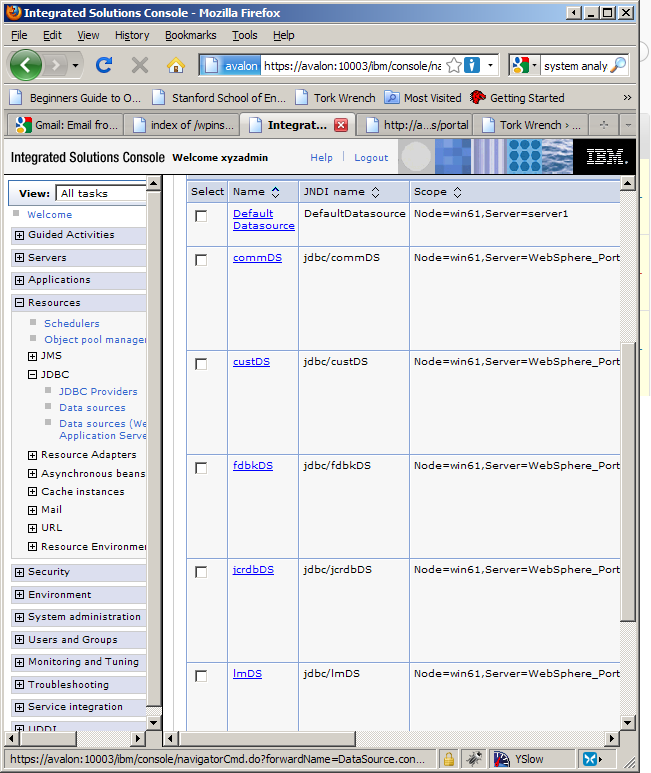Collapse the JDBC node
This screenshot has width=651, height=773.
(x=32, y=375)
